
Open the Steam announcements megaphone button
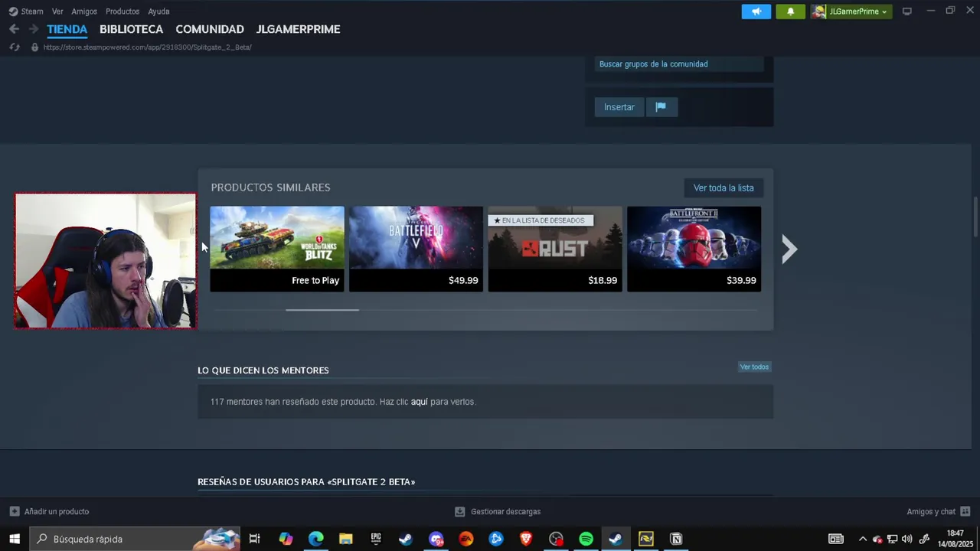[x=756, y=11]
